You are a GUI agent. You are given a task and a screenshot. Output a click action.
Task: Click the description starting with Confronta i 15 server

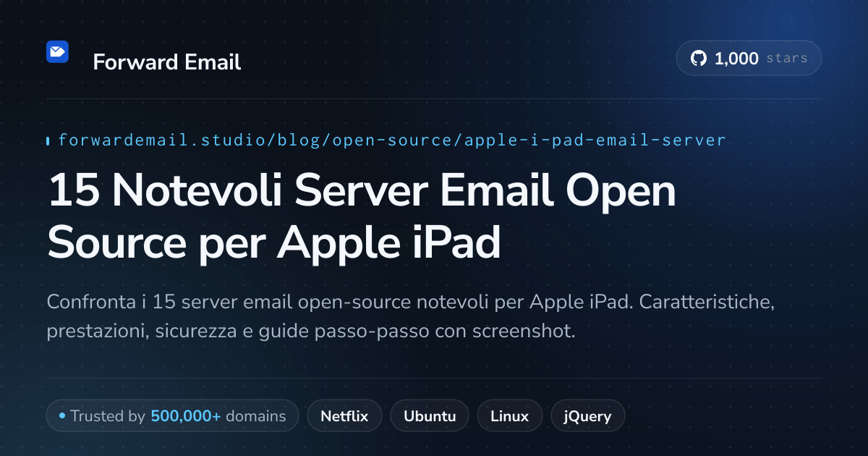point(411,316)
